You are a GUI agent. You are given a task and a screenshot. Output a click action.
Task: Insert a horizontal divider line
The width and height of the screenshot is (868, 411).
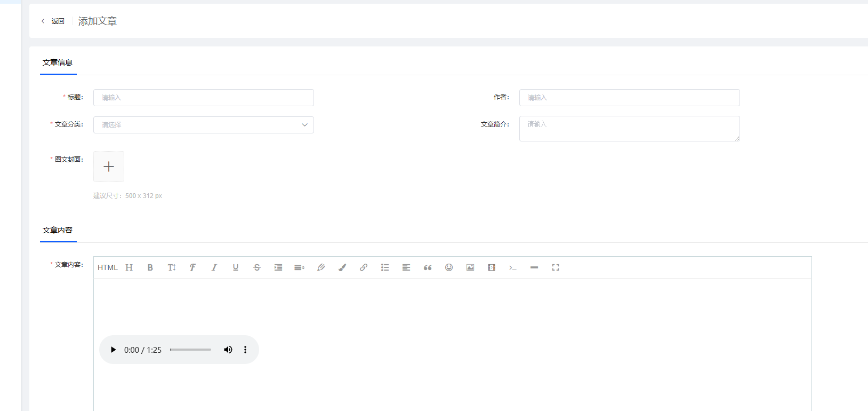click(534, 267)
